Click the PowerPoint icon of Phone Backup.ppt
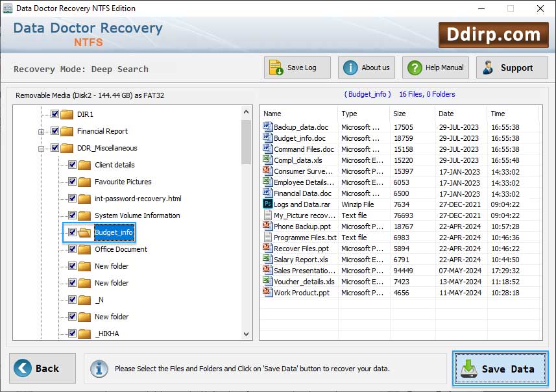The height and width of the screenshot is (392, 556). tap(267, 226)
